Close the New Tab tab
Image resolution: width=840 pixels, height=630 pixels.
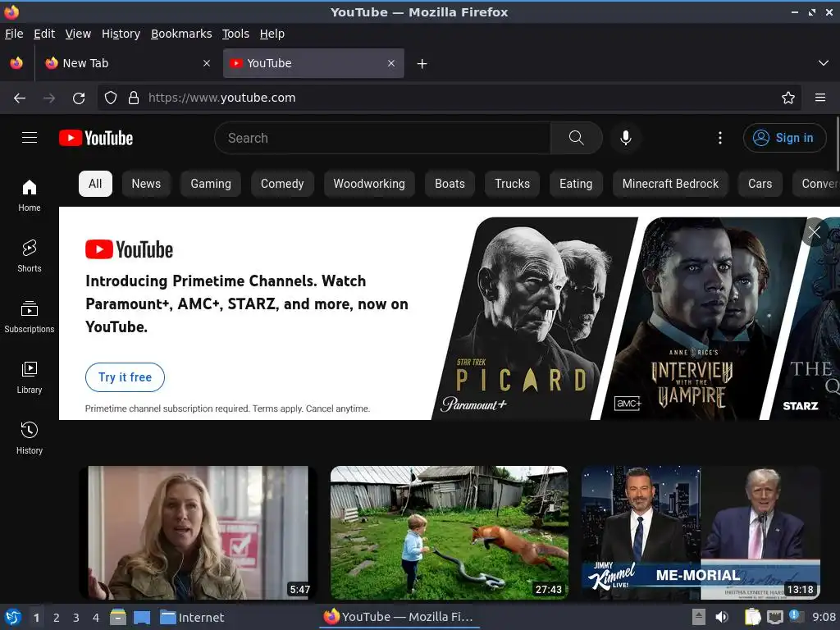(x=207, y=63)
